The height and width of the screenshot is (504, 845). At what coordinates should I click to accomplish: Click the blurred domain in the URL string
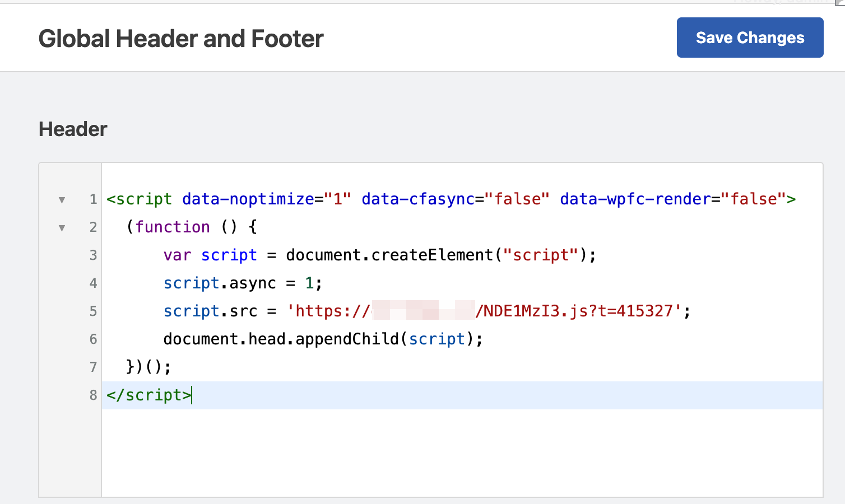[x=423, y=311]
